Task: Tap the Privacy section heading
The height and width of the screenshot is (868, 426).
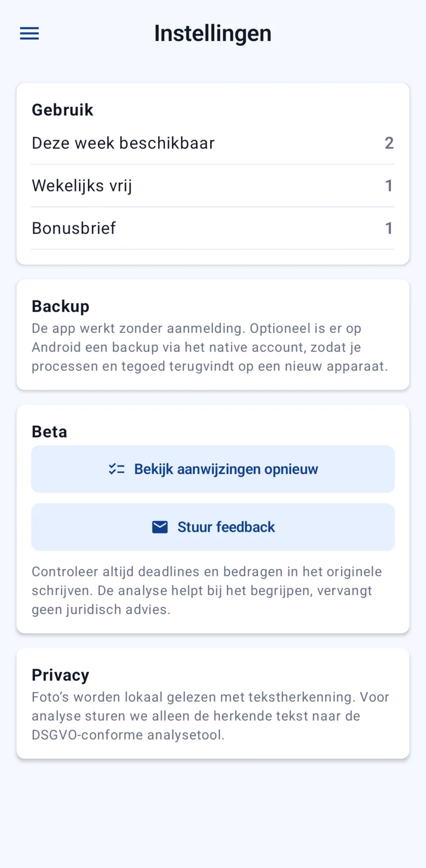Action: tap(60, 675)
